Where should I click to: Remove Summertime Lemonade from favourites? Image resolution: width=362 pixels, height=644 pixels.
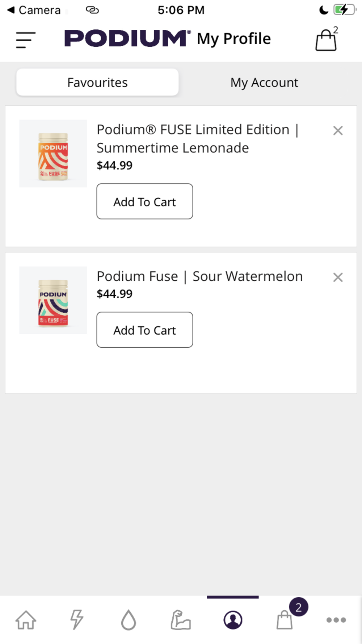(338, 131)
